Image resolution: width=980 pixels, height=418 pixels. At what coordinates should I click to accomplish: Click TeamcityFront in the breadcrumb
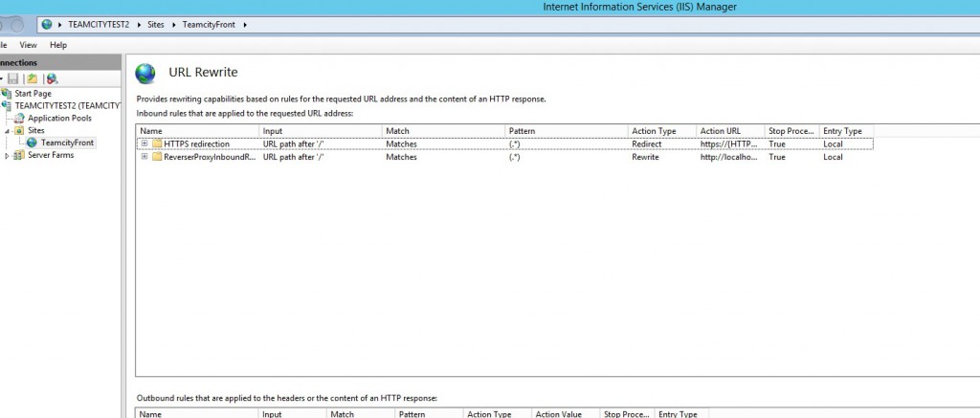(209, 25)
